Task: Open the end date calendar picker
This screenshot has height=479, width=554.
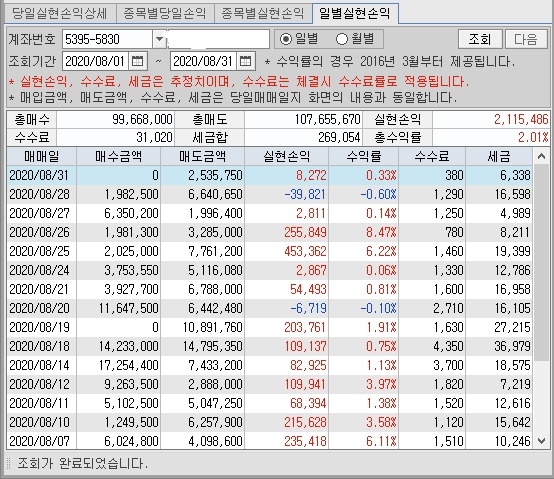Action: pos(245,61)
